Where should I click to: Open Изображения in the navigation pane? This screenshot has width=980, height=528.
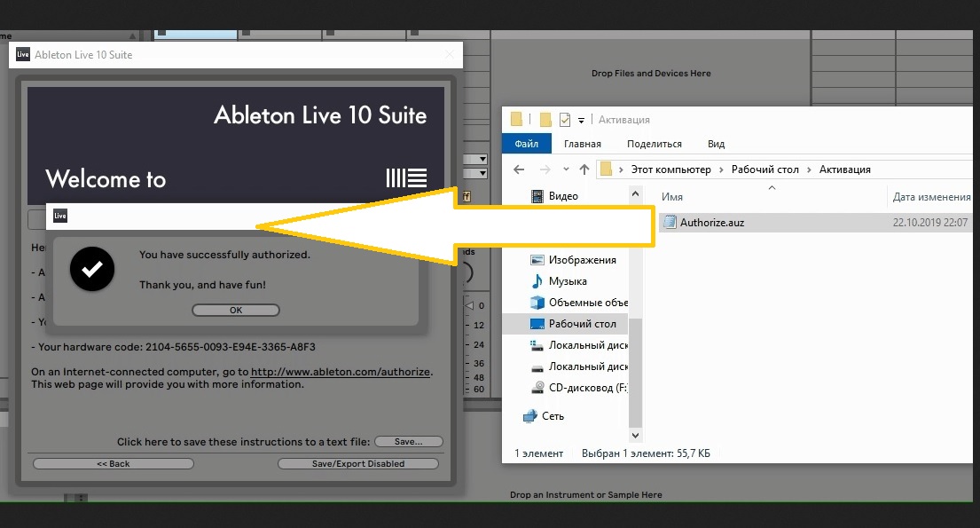click(x=582, y=260)
